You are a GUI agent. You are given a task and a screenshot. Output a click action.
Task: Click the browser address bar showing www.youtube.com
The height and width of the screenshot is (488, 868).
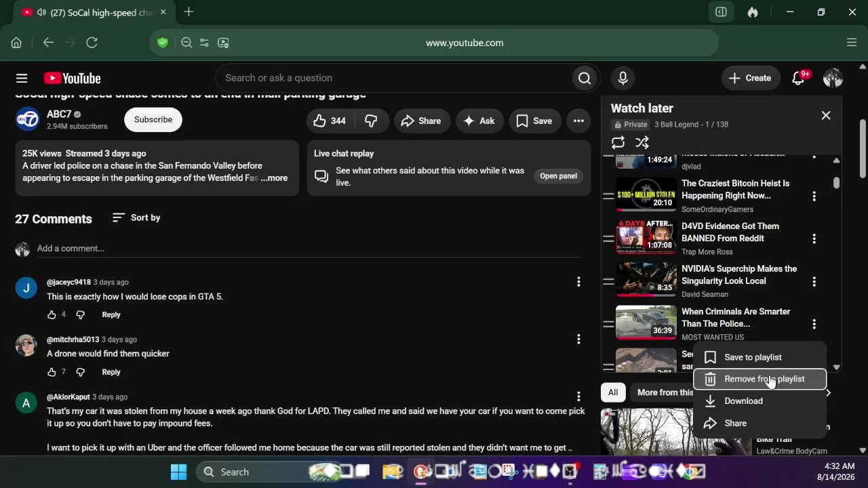pos(465,43)
